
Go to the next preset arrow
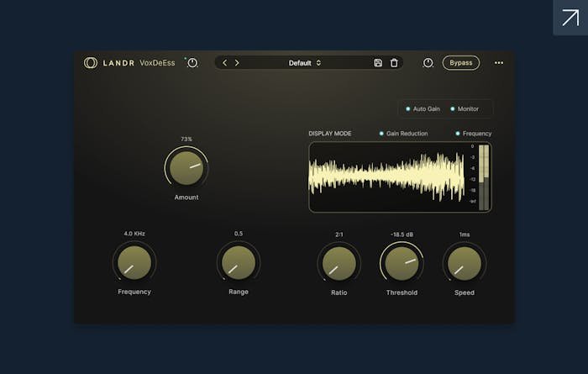click(237, 63)
